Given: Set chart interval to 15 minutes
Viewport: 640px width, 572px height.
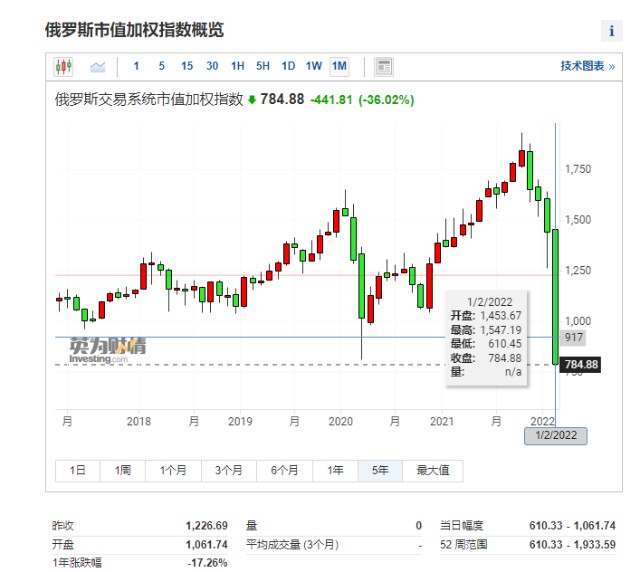Looking at the screenshot, I should (187, 67).
